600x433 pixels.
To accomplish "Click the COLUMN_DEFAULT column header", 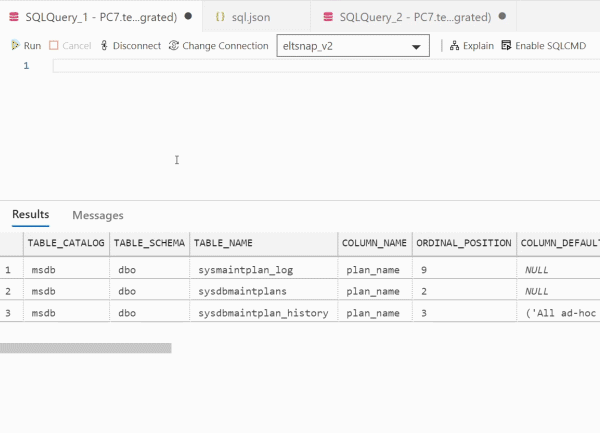I will click(558, 243).
